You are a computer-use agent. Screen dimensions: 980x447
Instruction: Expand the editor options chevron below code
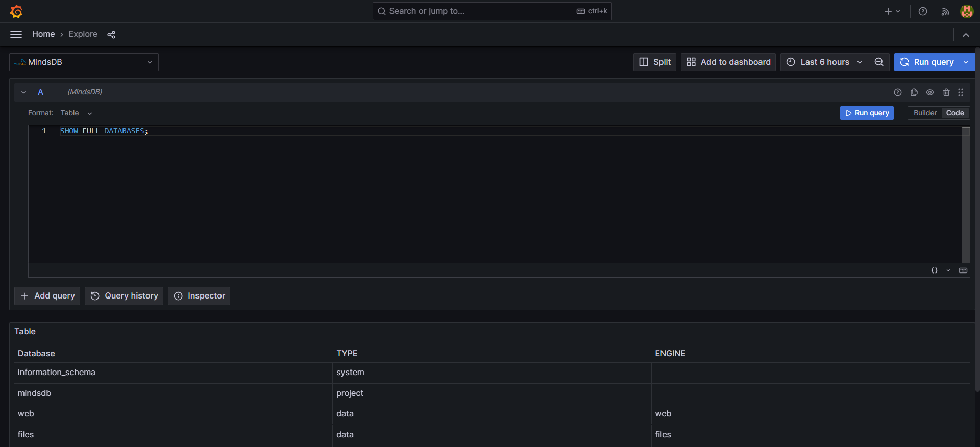(x=948, y=270)
